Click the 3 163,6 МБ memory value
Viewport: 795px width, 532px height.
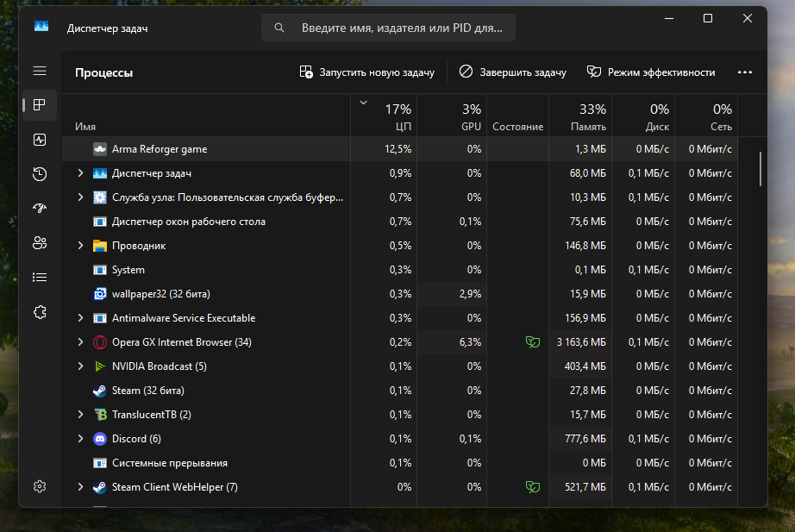[581, 342]
